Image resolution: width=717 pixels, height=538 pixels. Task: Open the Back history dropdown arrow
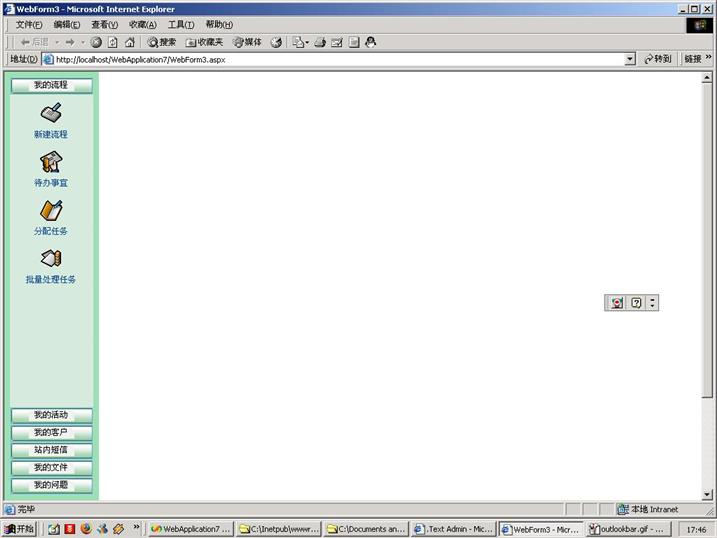pos(57,43)
